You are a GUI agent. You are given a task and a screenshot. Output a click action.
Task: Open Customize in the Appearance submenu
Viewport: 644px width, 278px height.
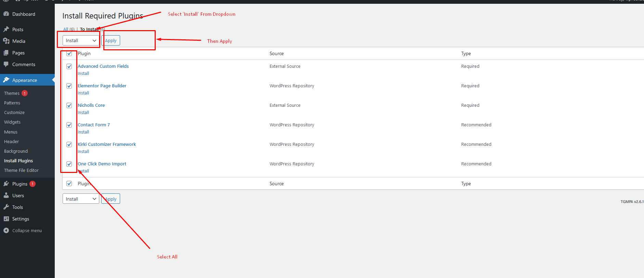pyautogui.click(x=14, y=112)
